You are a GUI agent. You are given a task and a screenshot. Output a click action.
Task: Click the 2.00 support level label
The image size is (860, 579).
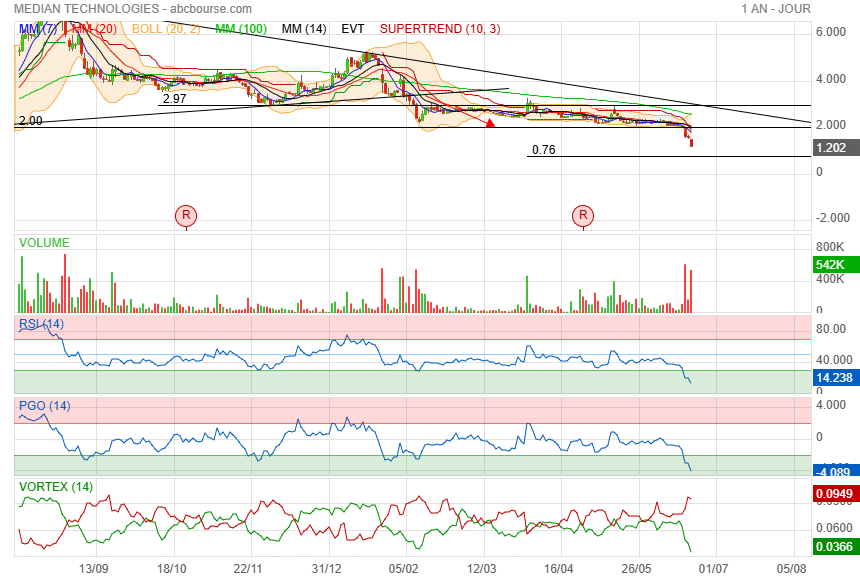pos(30,121)
